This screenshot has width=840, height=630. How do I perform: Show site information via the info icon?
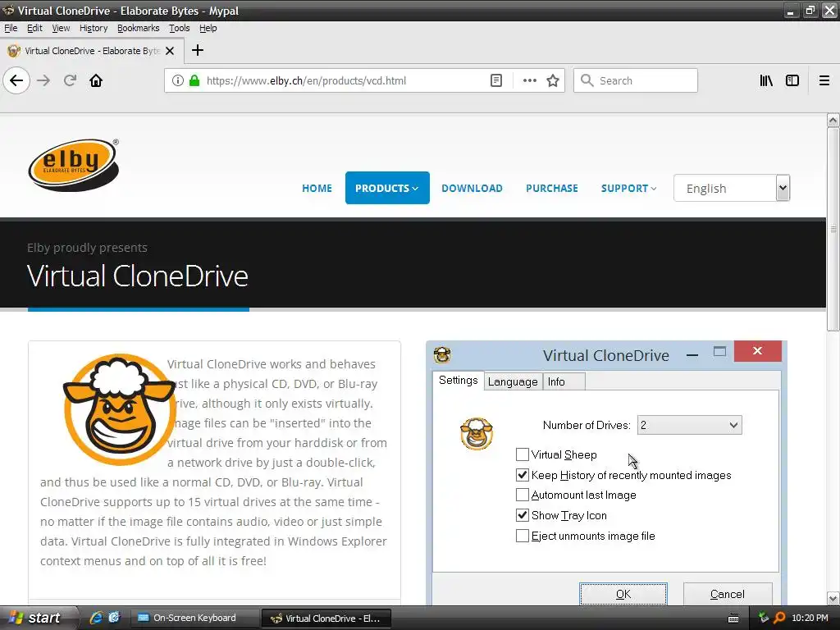tap(178, 80)
